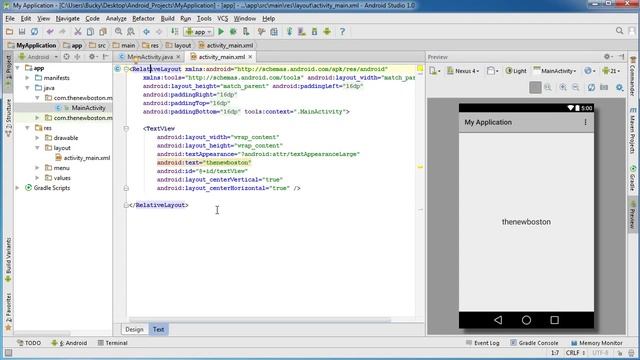
Task: Open the AVD Manager icon
Action: [302, 32]
